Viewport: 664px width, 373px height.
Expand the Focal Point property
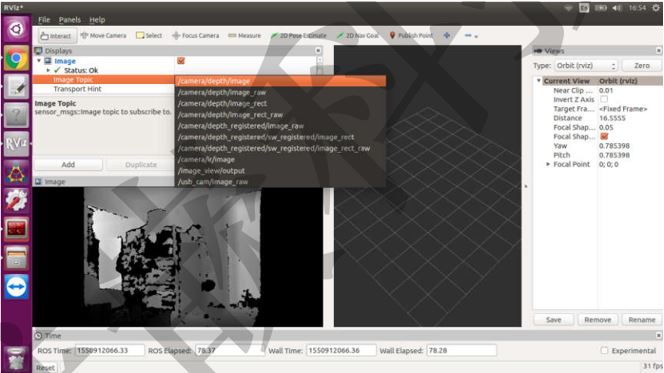[x=548, y=164]
